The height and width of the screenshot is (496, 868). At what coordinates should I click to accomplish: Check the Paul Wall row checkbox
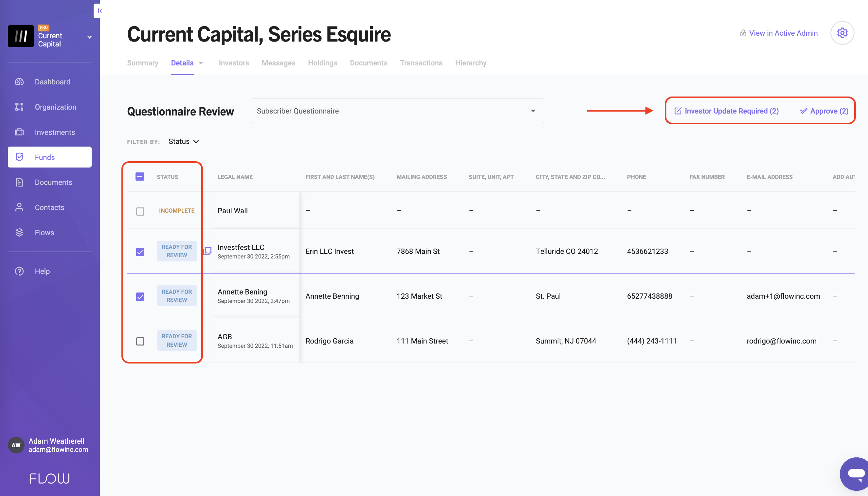tap(140, 212)
